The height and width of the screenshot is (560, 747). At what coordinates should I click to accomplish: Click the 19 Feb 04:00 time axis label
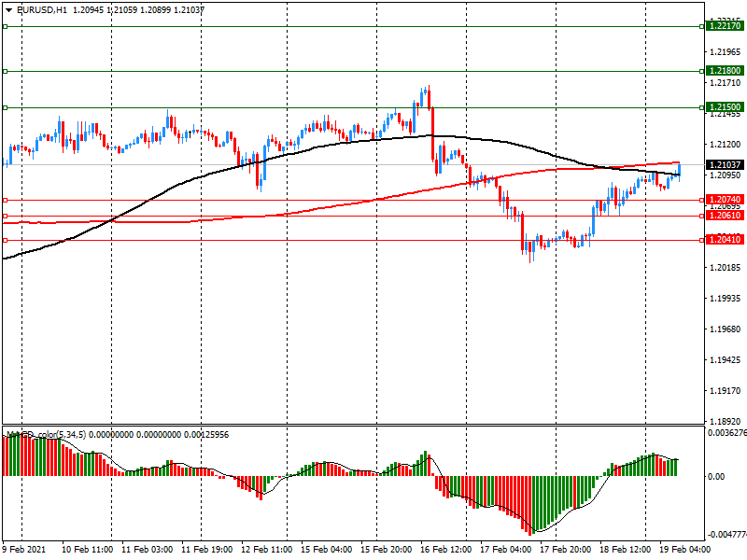click(x=687, y=550)
